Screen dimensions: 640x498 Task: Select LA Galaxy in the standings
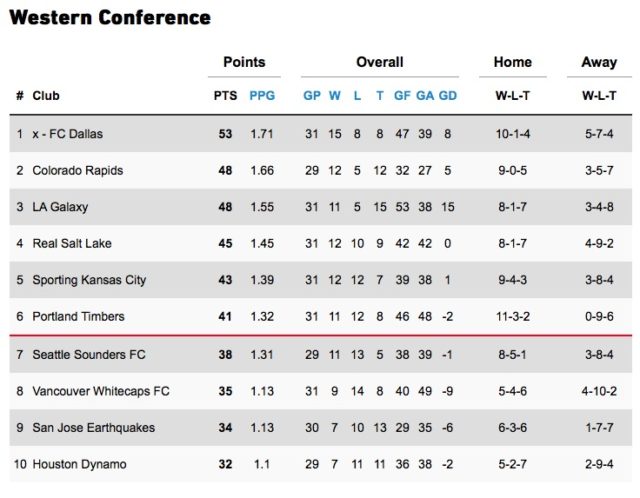coord(60,207)
